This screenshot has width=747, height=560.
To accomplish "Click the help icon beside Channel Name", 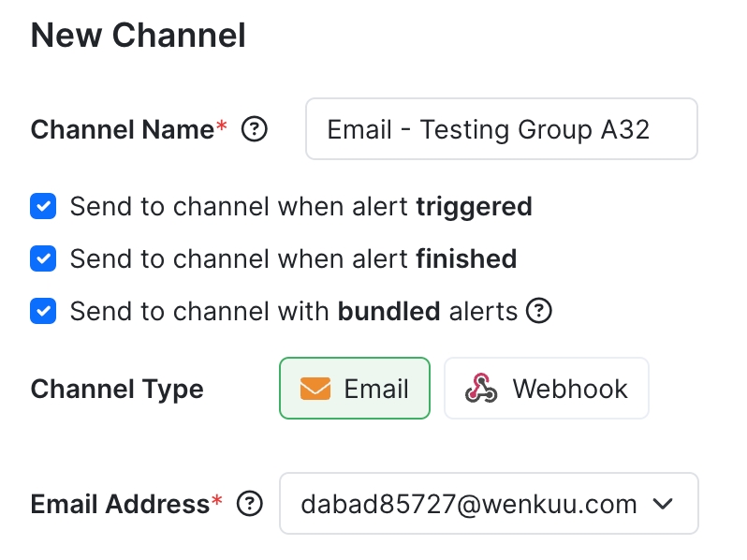I will click(x=255, y=129).
